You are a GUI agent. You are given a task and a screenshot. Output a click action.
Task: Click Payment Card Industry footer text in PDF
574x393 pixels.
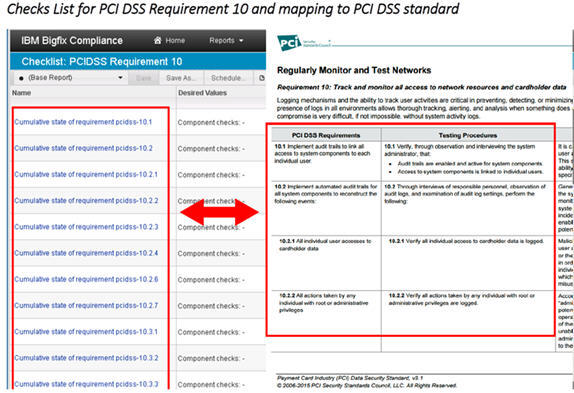(x=350, y=378)
